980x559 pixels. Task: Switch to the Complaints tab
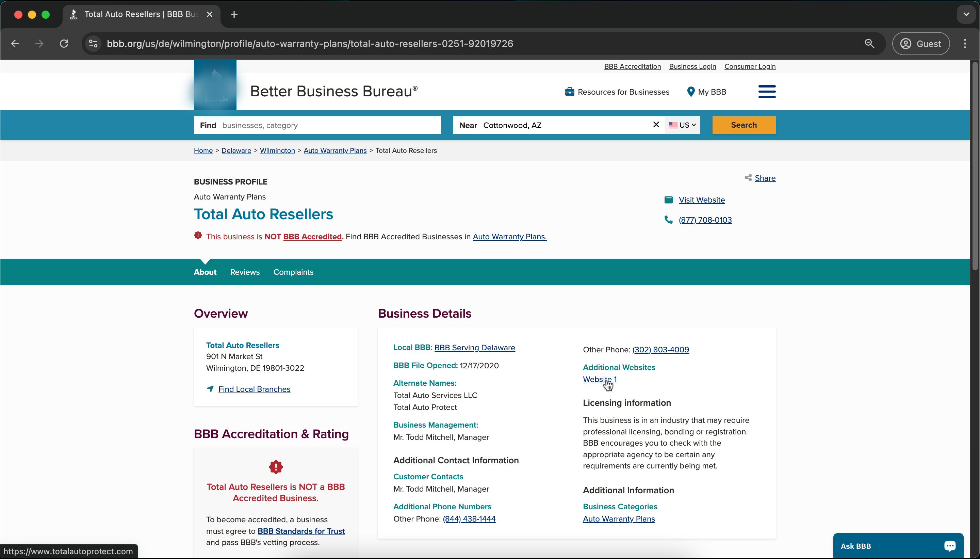coord(293,272)
